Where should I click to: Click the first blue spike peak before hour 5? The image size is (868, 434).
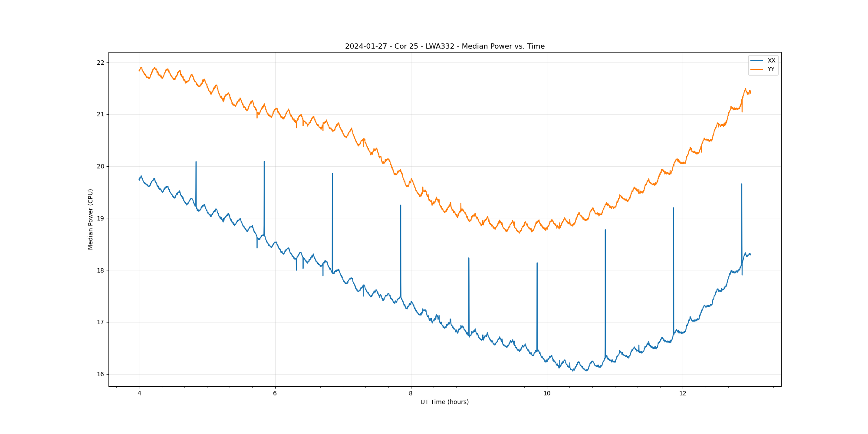click(196, 162)
